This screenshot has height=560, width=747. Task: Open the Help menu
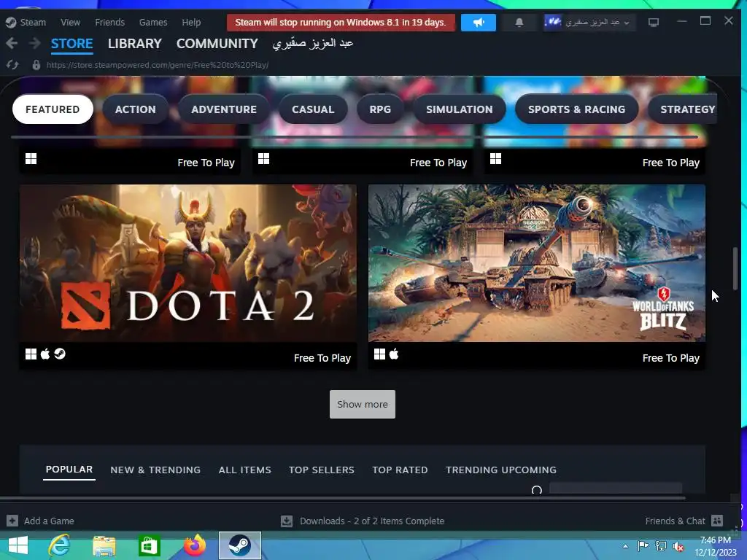point(191,23)
